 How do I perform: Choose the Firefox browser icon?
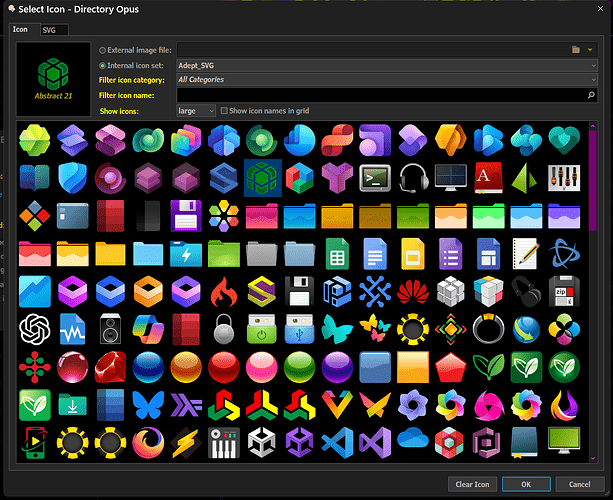tap(148, 443)
